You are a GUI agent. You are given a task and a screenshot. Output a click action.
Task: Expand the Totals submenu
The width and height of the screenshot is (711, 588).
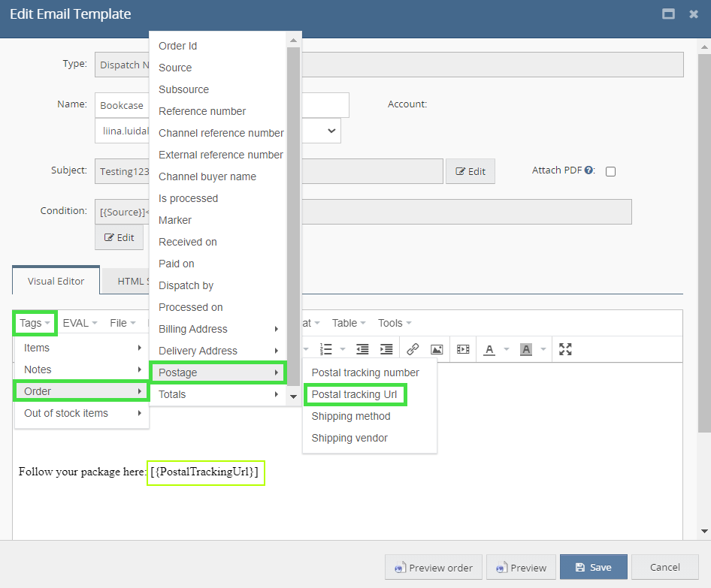pos(218,394)
